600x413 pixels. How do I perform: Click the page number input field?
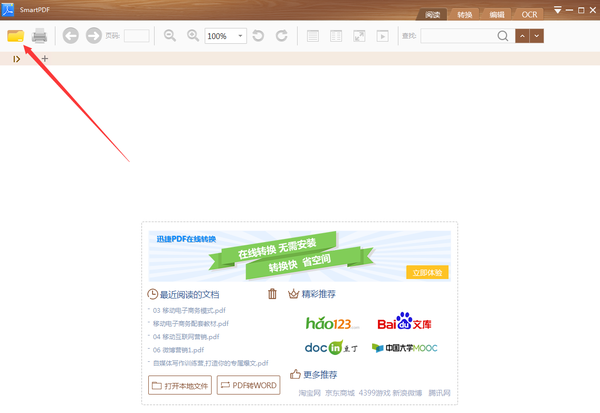coord(136,36)
